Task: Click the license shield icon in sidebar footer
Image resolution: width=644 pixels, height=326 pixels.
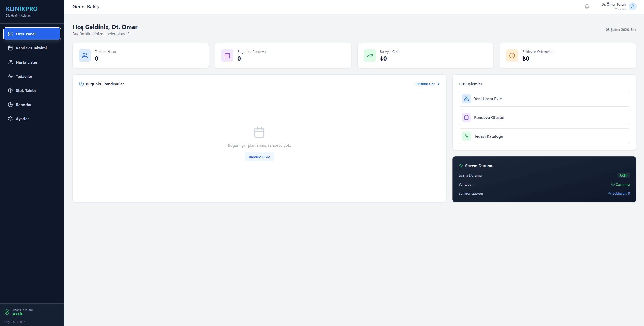Action: 7,312
